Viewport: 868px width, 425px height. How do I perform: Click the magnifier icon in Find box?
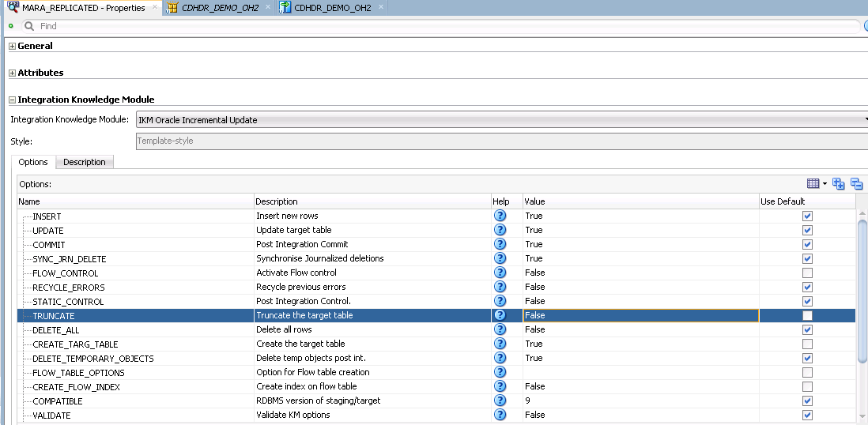[x=29, y=26]
